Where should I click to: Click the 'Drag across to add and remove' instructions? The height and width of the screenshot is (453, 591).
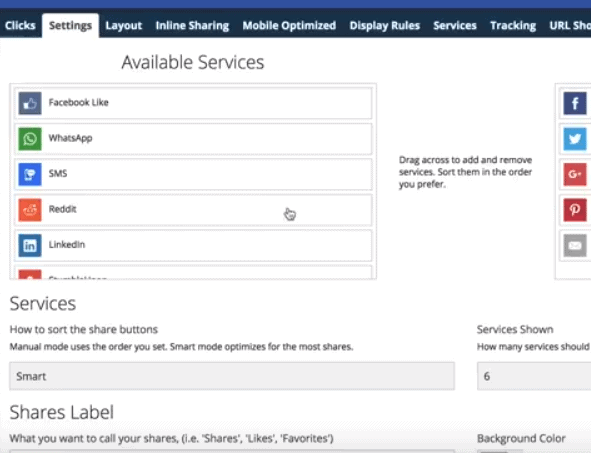click(x=465, y=172)
